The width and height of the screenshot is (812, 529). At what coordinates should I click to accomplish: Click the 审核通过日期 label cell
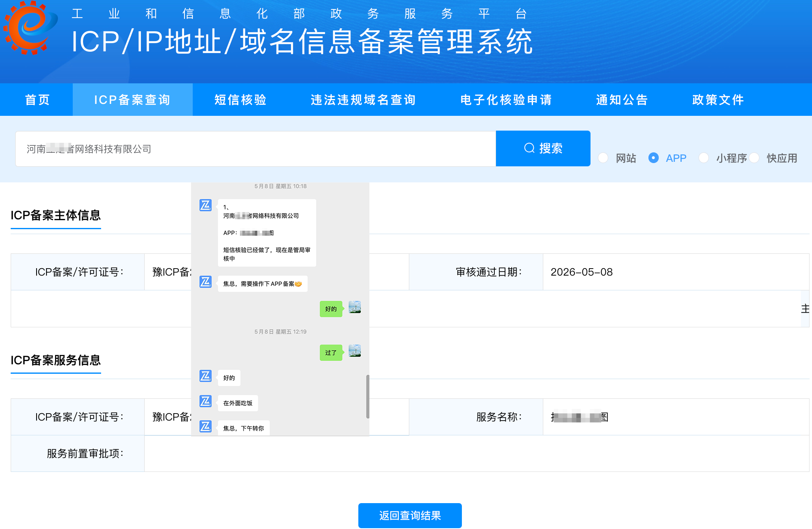pos(476,272)
